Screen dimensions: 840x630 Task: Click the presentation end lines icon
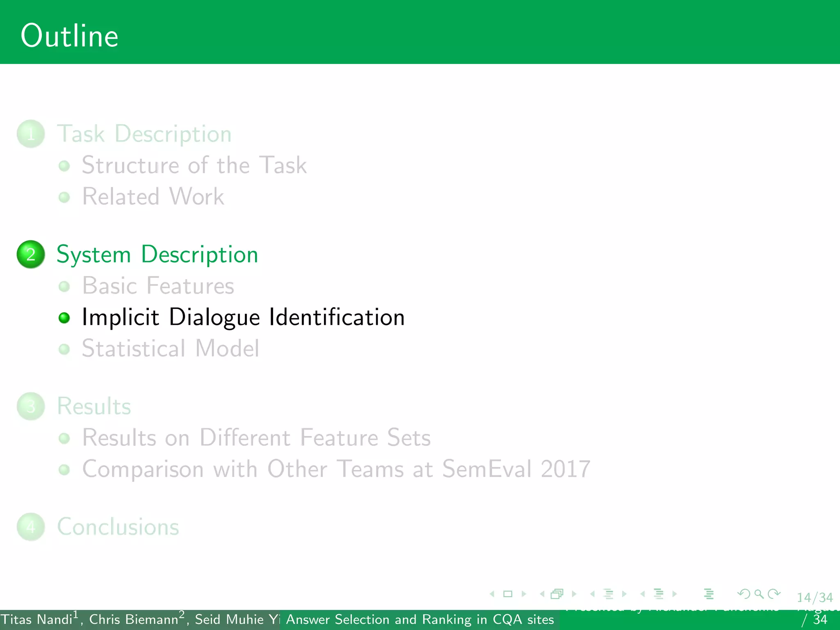point(709,594)
